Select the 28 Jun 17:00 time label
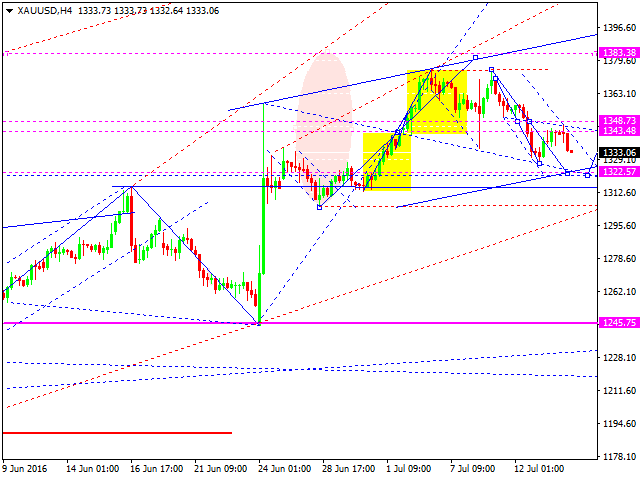 point(348,469)
